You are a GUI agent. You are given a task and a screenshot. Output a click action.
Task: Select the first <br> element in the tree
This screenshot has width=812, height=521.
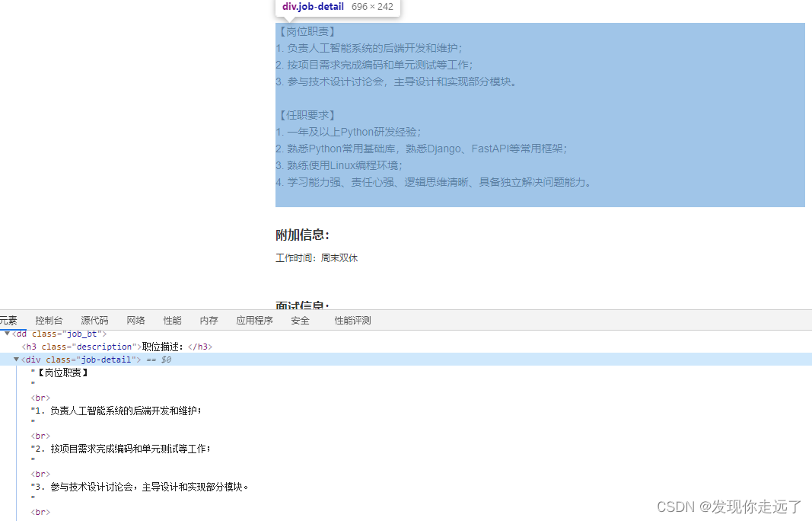(x=40, y=397)
